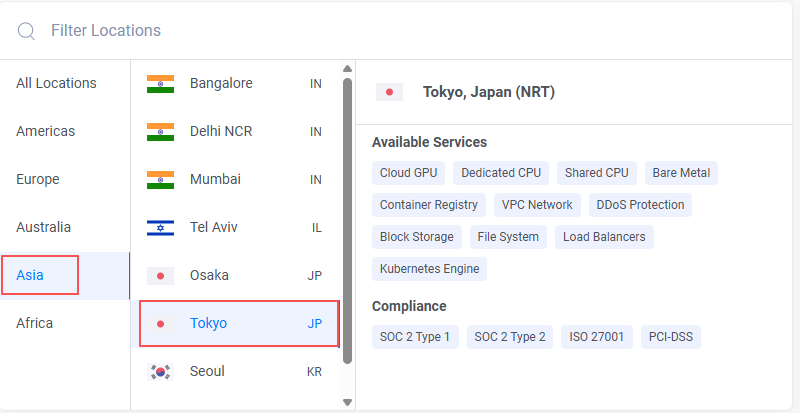Select the Africa region
800x413 pixels.
(x=35, y=323)
